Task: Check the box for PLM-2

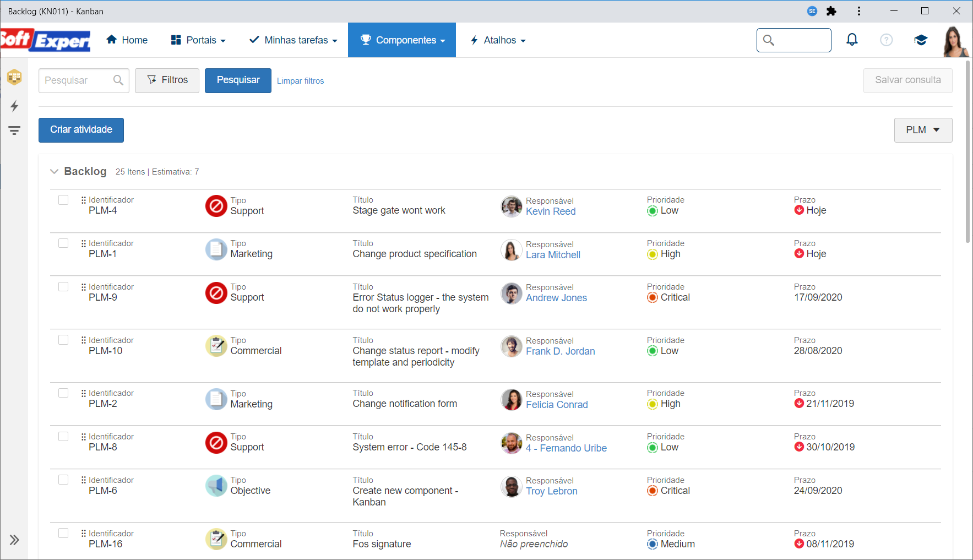Action: pyautogui.click(x=63, y=393)
